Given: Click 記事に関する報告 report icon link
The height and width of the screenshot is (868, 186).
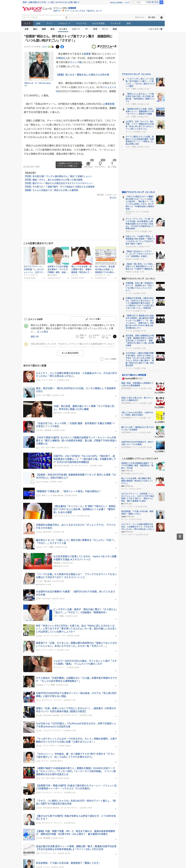Looking at the screenshot, I should (32, 167).
